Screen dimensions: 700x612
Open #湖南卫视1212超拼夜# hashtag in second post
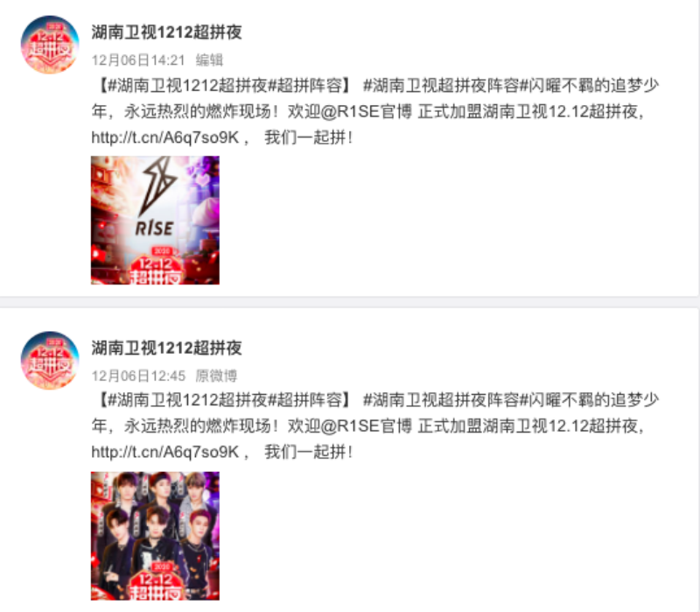click(x=187, y=400)
